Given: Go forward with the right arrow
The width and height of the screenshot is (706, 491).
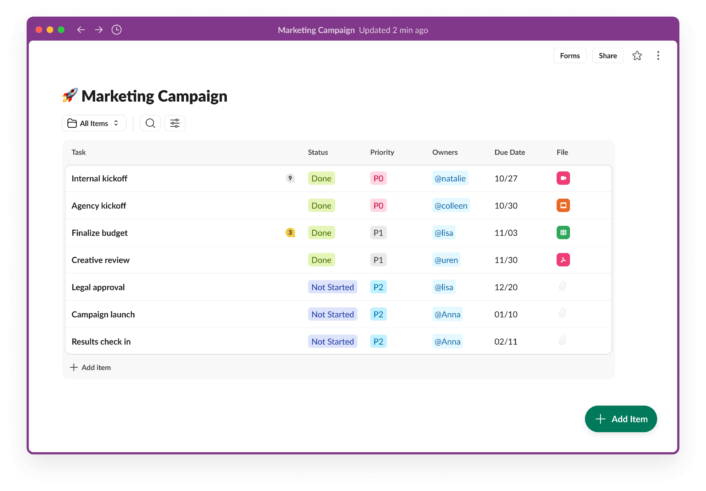Looking at the screenshot, I should pyautogui.click(x=99, y=30).
